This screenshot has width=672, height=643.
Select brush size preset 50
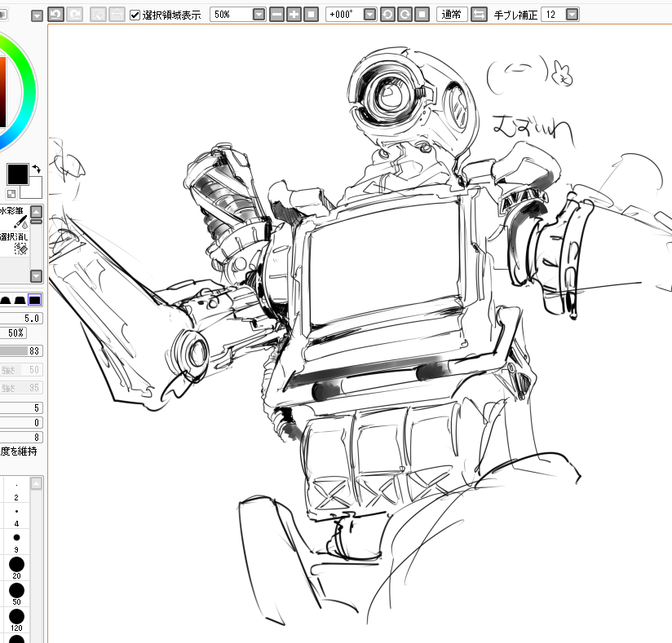(x=16, y=595)
